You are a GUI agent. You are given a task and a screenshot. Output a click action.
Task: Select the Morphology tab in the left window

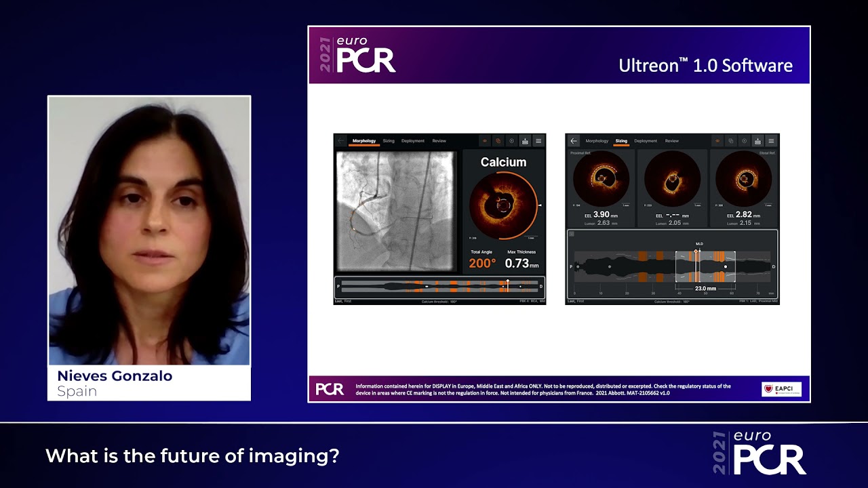364,141
